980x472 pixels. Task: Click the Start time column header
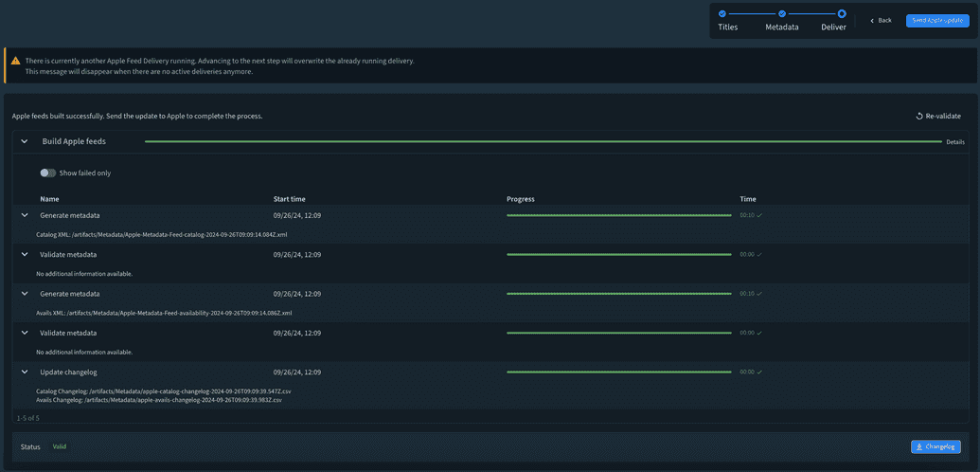290,199
